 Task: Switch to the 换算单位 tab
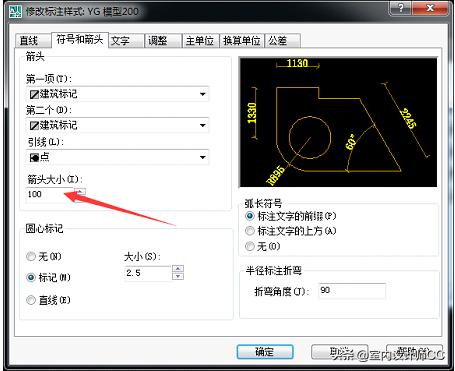point(242,41)
